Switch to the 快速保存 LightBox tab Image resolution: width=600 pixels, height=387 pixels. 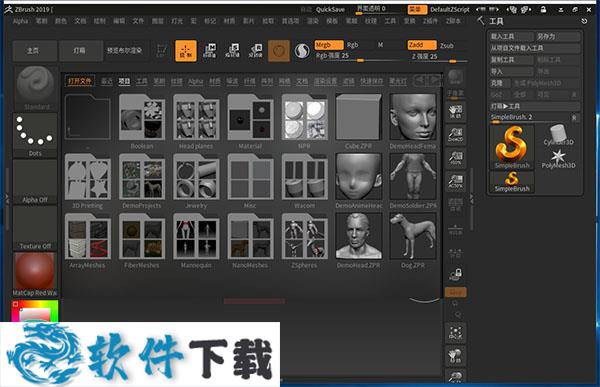pos(372,81)
